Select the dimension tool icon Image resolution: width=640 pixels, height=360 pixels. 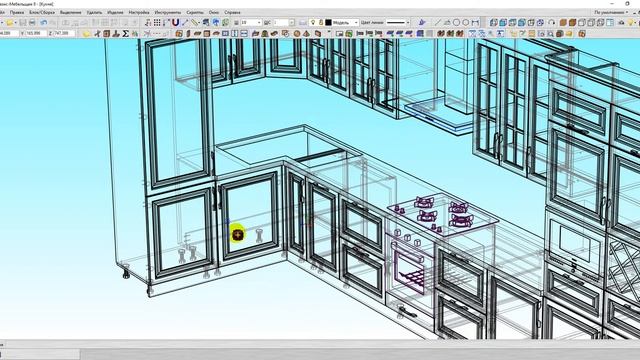[x=475, y=22]
